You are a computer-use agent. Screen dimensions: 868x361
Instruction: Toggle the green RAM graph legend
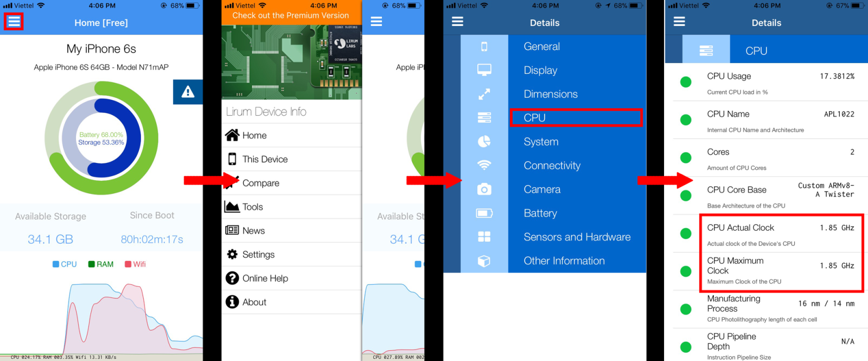[x=101, y=264]
